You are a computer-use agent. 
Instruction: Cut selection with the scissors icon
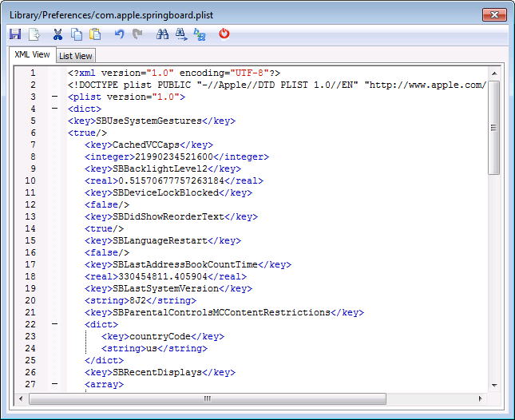57,34
